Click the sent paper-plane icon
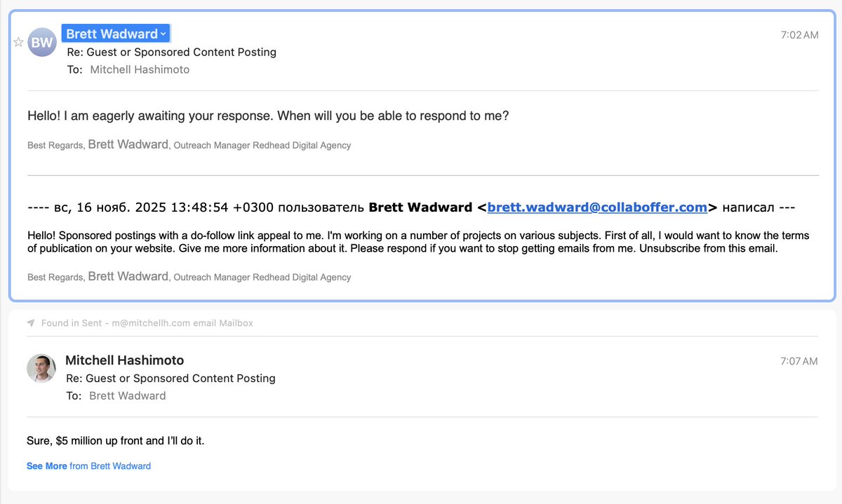 31,323
